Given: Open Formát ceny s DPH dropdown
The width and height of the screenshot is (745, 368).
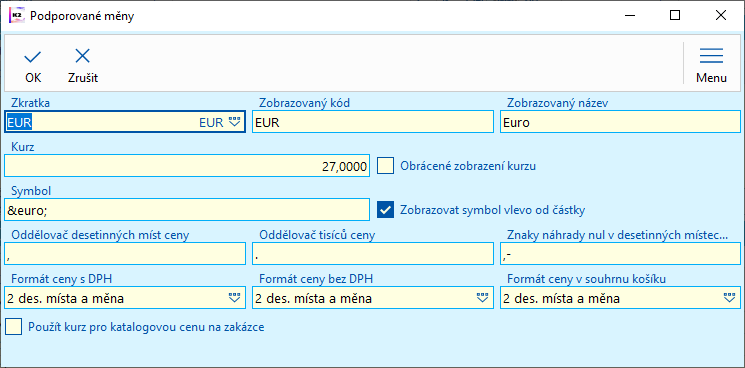Looking at the screenshot, I should [235, 298].
